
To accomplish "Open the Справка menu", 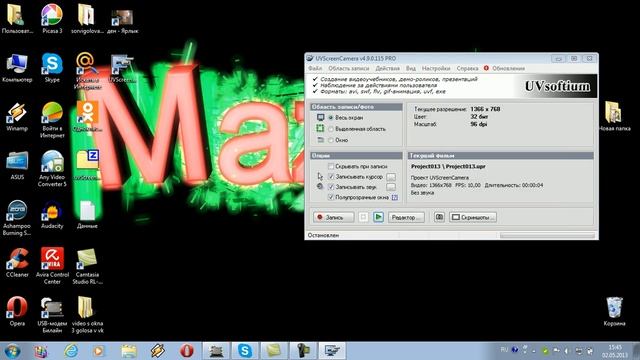I will [467, 68].
